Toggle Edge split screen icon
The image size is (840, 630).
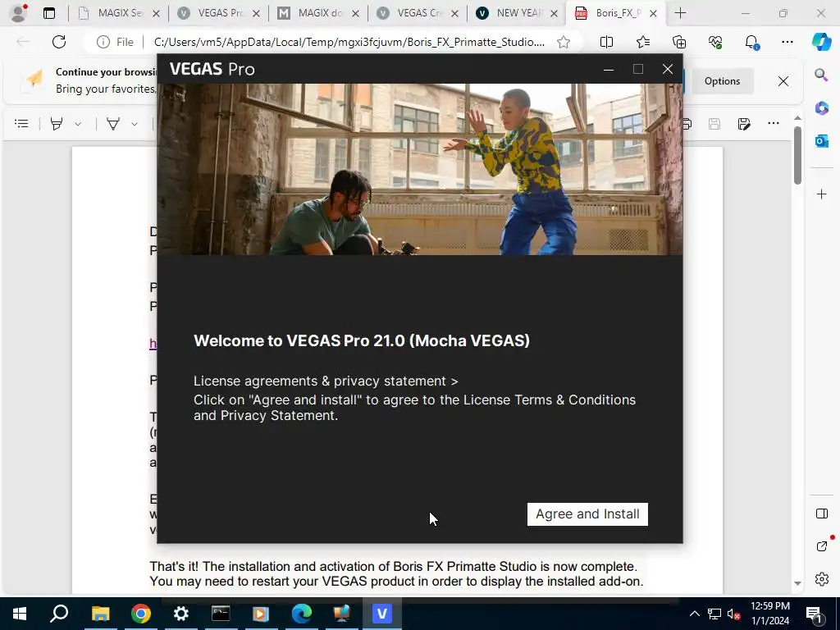(x=606, y=42)
